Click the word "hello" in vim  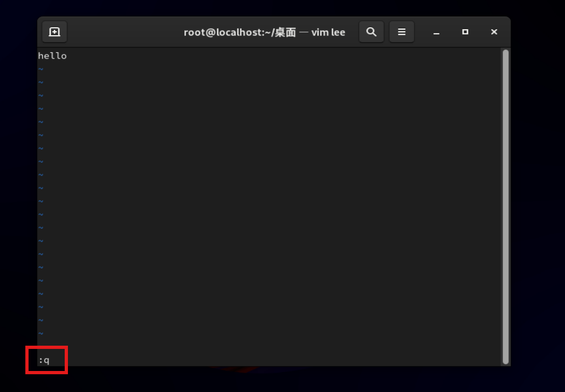[x=52, y=56]
